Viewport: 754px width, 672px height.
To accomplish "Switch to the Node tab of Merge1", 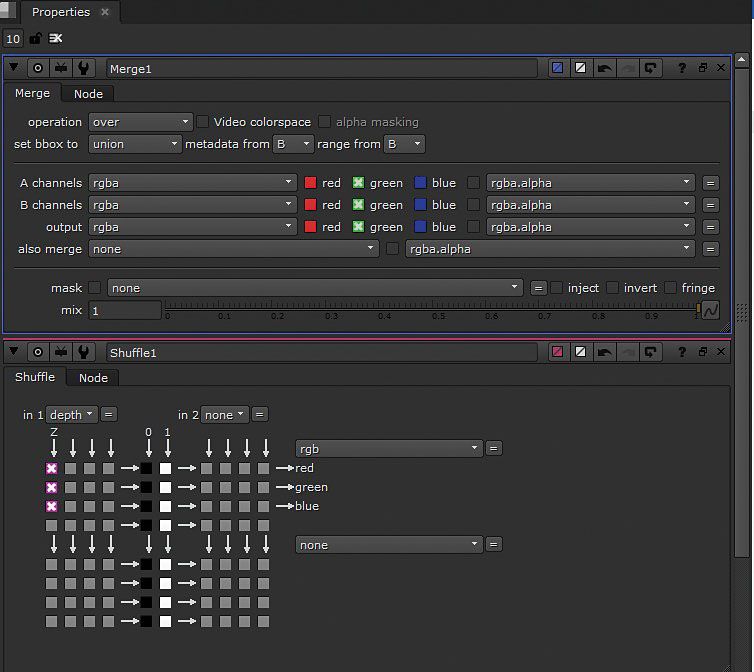I will point(88,93).
